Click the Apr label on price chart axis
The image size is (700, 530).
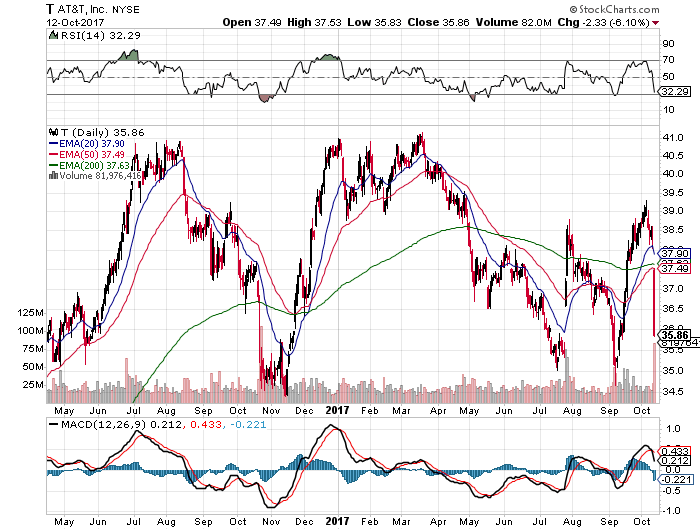click(x=438, y=410)
